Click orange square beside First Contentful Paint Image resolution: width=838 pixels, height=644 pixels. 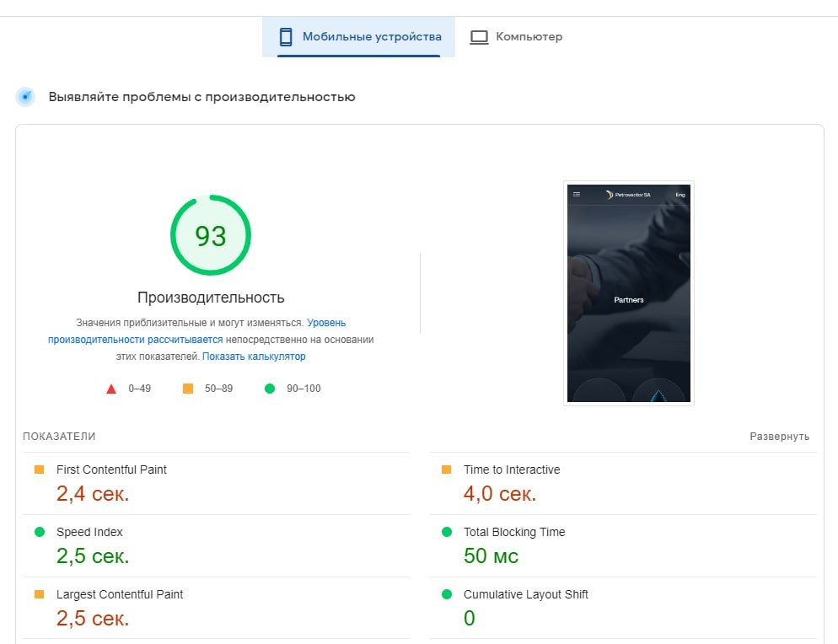click(39, 470)
